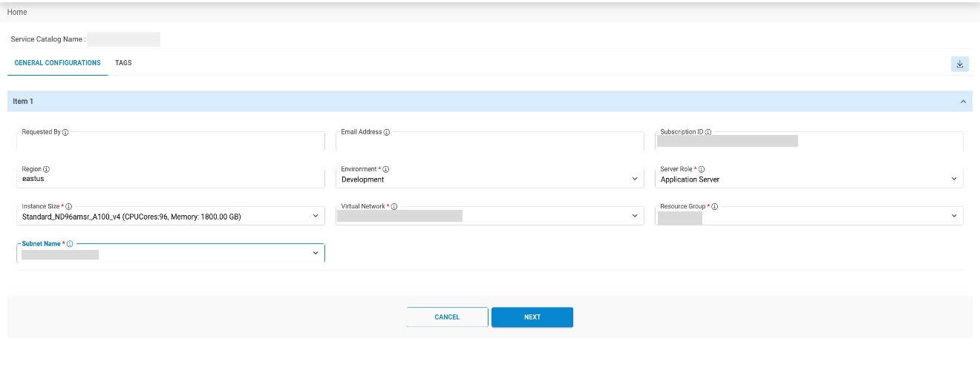Go to Home breadcrumb link
This screenshot has width=980, height=376.
[x=17, y=13]
